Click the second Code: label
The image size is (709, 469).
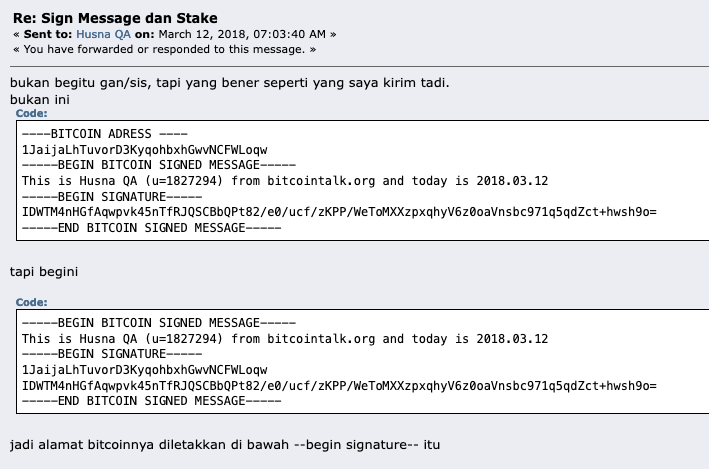click(x=31, y=302)
